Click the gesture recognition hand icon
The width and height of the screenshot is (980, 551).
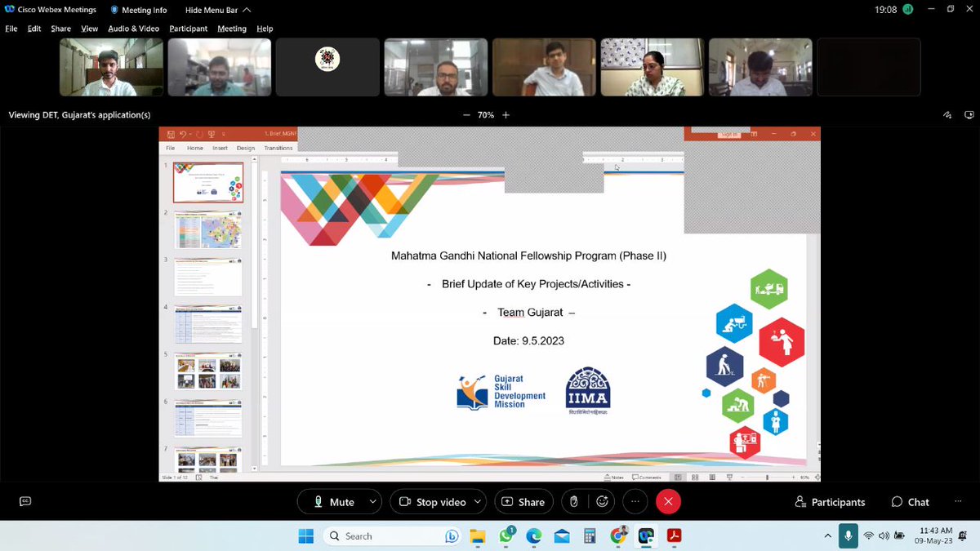(574, 502)
